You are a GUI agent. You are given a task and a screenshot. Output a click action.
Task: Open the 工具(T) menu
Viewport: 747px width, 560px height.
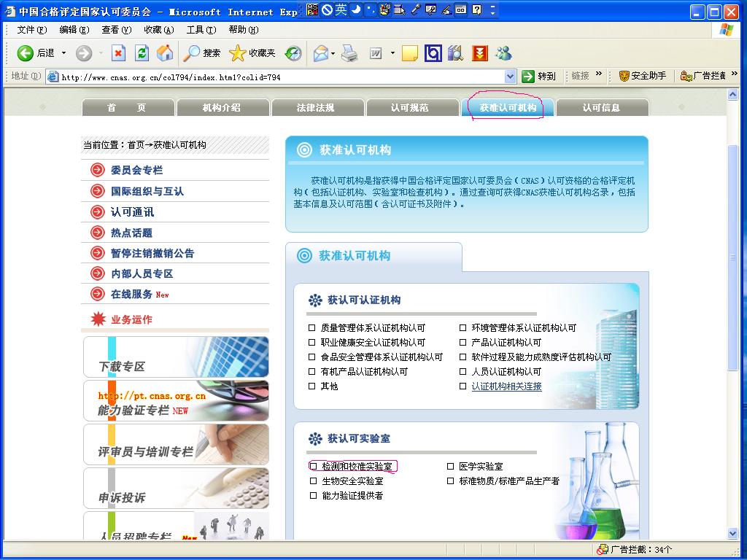[x=201, y=29]
